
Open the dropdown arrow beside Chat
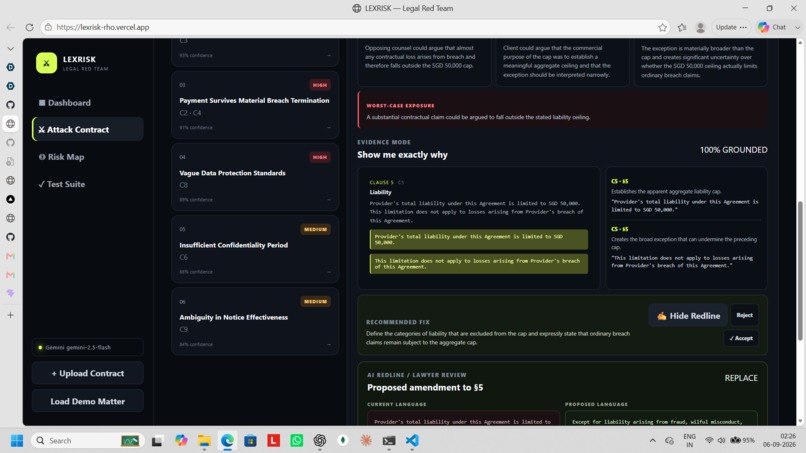(x=797, y=27)
